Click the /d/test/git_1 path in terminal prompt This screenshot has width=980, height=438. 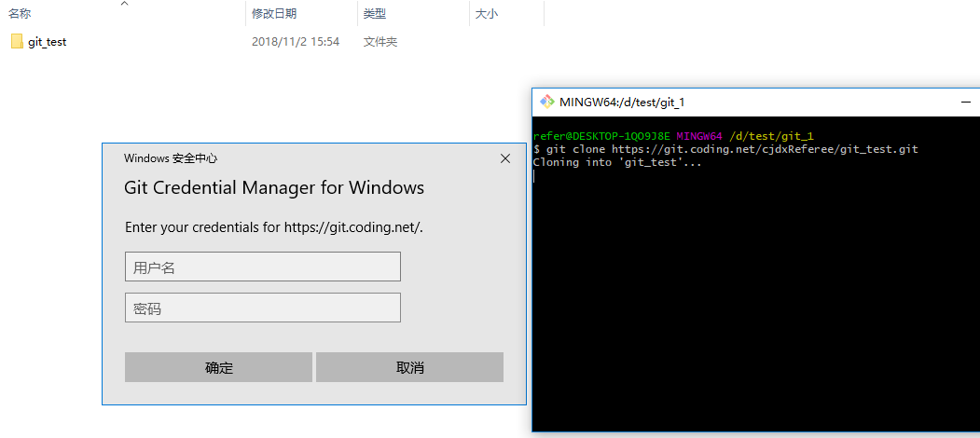(x=771, y=136)
